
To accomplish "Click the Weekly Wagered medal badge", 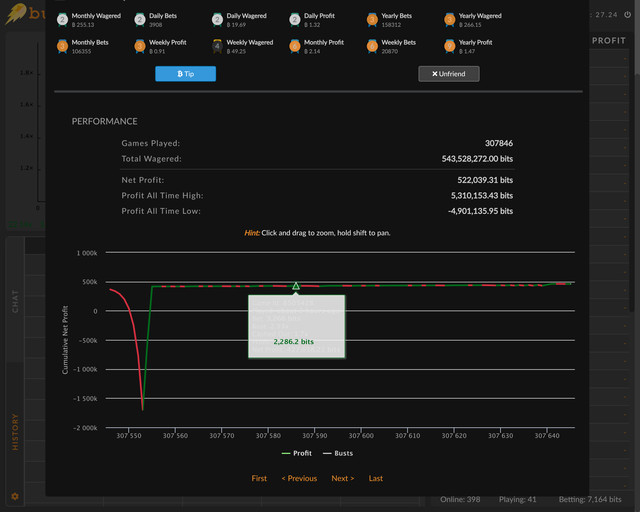I will point(217,46).
